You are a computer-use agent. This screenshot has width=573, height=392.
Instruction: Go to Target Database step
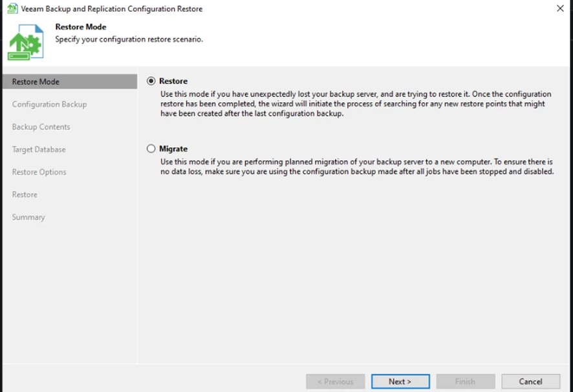coord(39,149)
